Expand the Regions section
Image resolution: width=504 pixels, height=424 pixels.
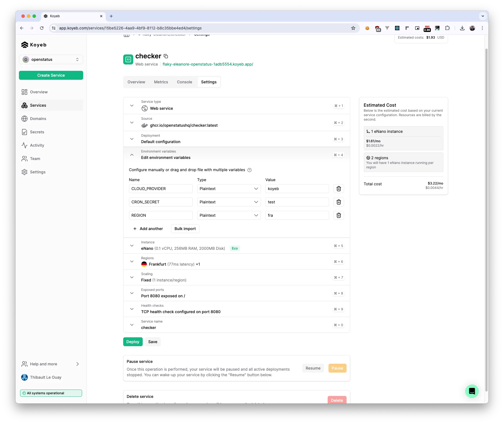(x=132, y=261)
